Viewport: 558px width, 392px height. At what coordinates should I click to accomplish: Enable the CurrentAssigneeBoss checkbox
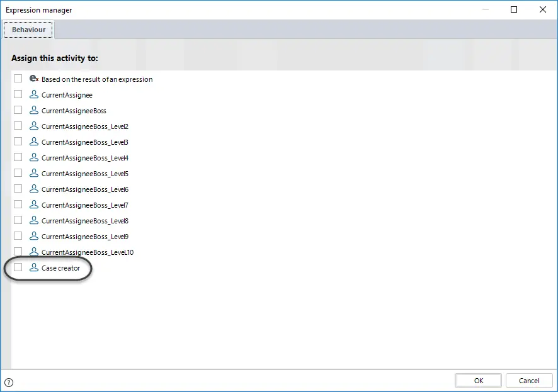pos(18,110)
